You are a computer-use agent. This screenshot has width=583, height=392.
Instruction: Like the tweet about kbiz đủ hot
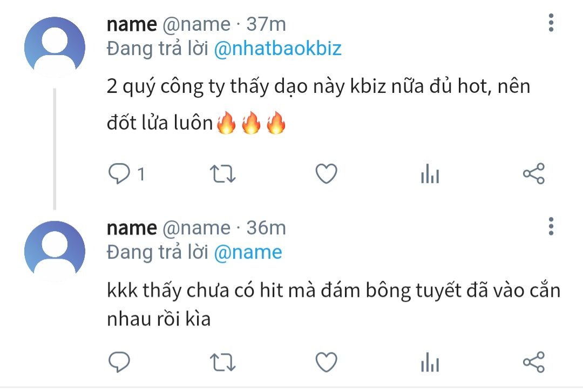(326, 174)
